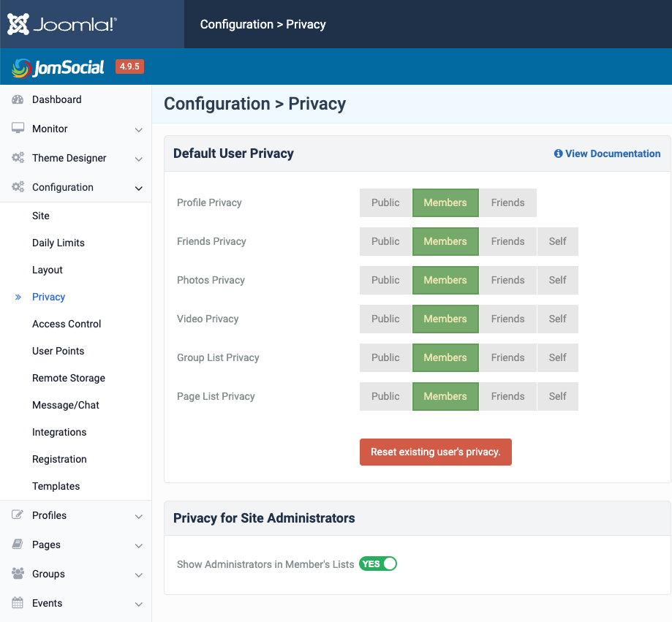Set Profile Privacy to Public
This screenshot has height=622, width=672.
coord(385,202)
